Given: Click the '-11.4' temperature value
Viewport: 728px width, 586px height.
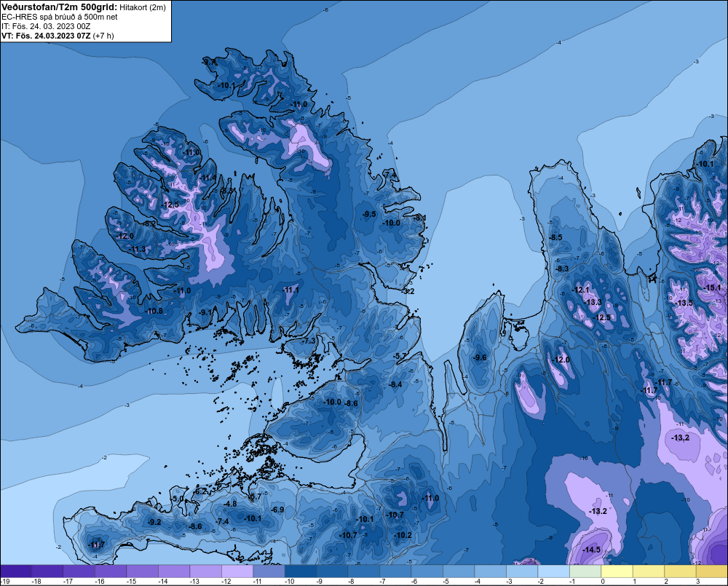Looking at the screenshot, I should (208, 178).
